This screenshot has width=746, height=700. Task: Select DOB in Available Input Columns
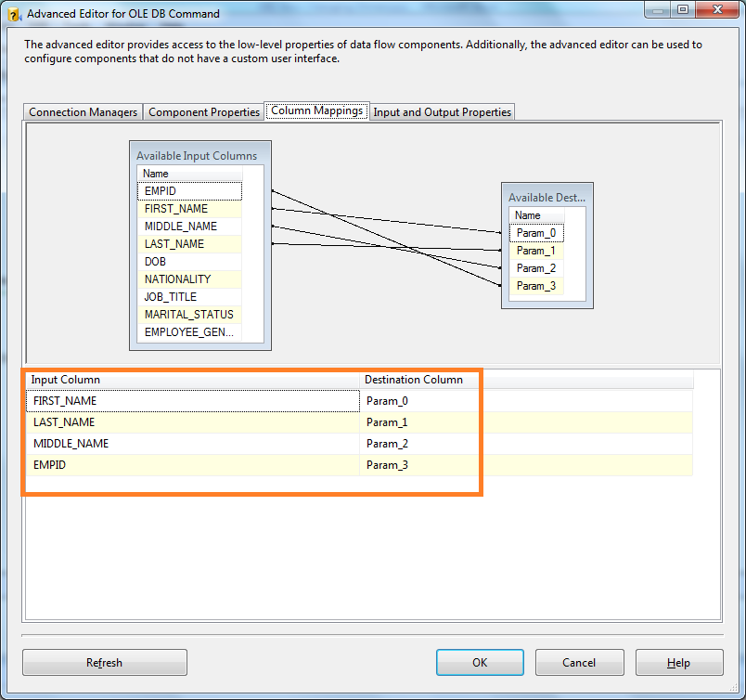click(x=188, y=262)
